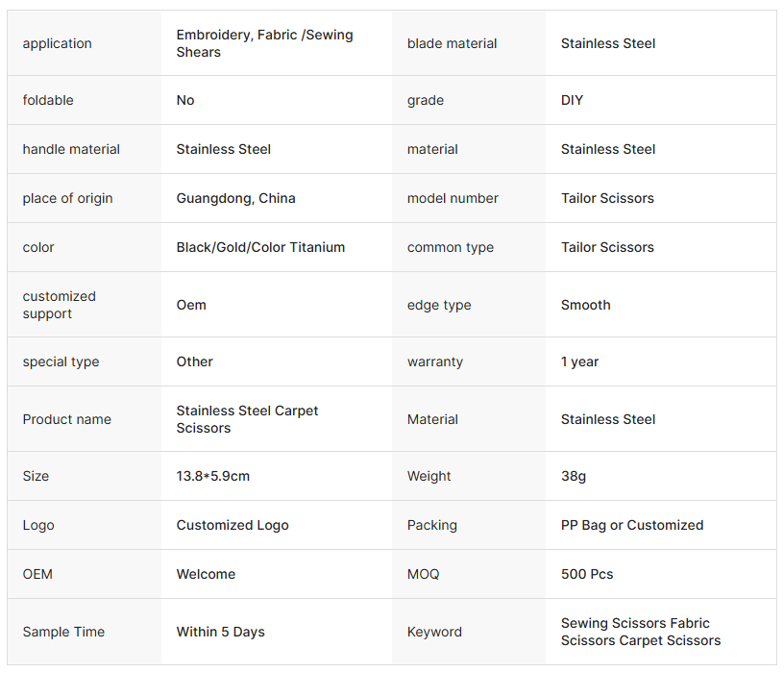
Task: Select 'Sewing Scissors Fabric Scissors' keyword text
Action: [x=641, y=632]
